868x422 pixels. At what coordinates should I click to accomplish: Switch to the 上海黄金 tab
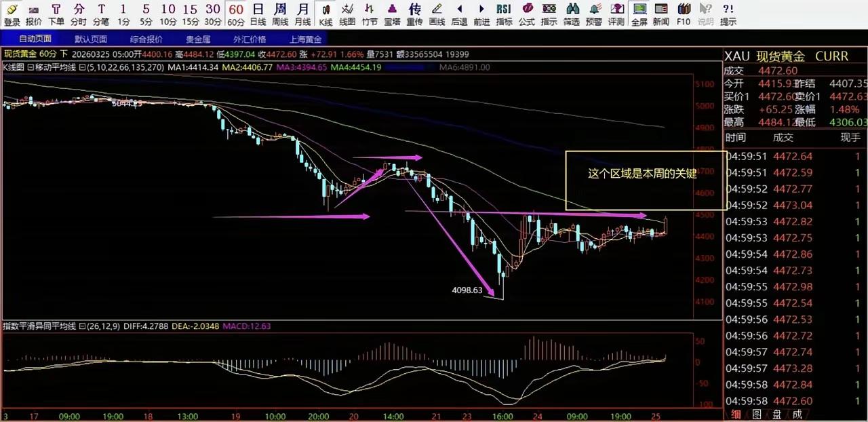tap(305, 39)
